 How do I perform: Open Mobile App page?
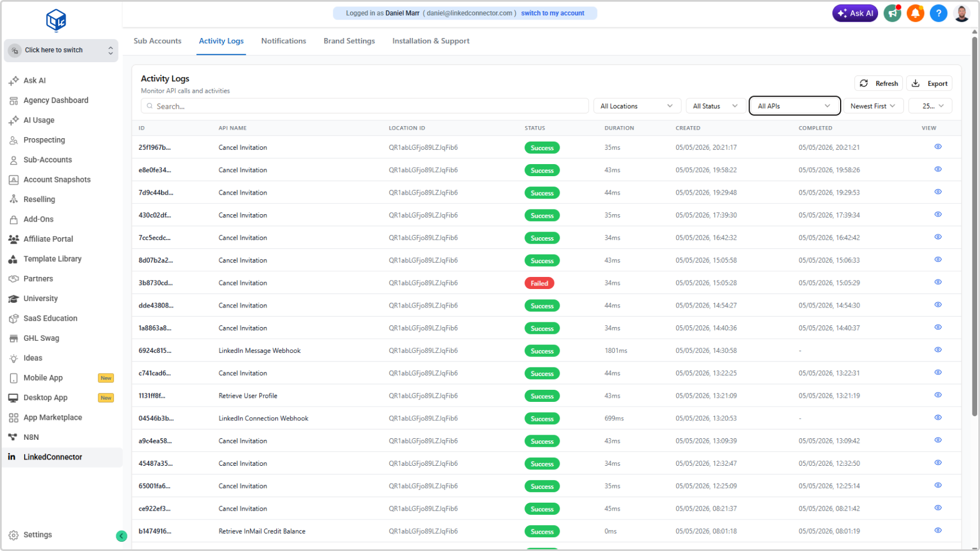43,378
